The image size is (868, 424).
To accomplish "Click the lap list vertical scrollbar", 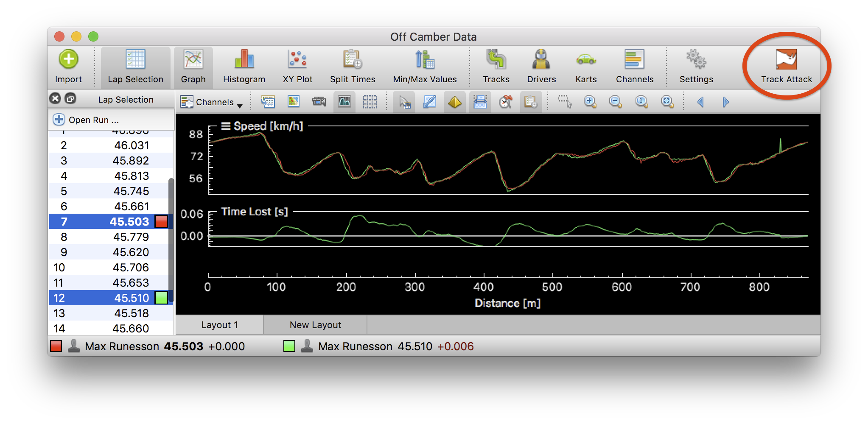I will pyautogui.click(x=171, y=241).
